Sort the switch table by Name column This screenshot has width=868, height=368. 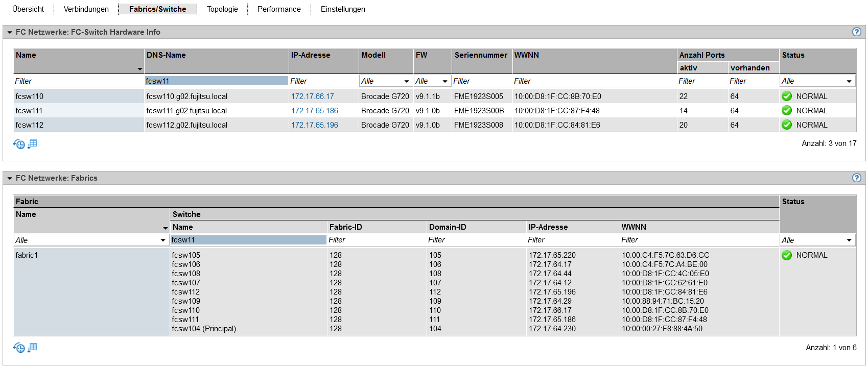[x=26, y=55]
